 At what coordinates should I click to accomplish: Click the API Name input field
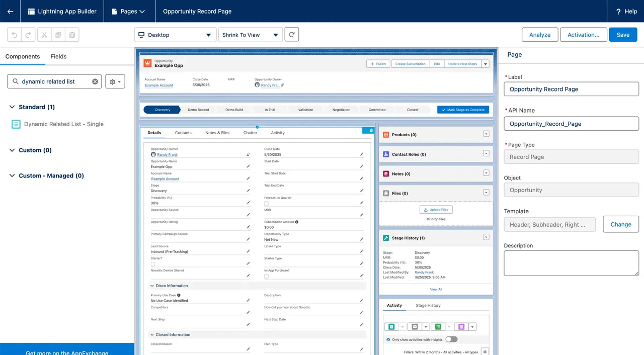click(572, 124)
